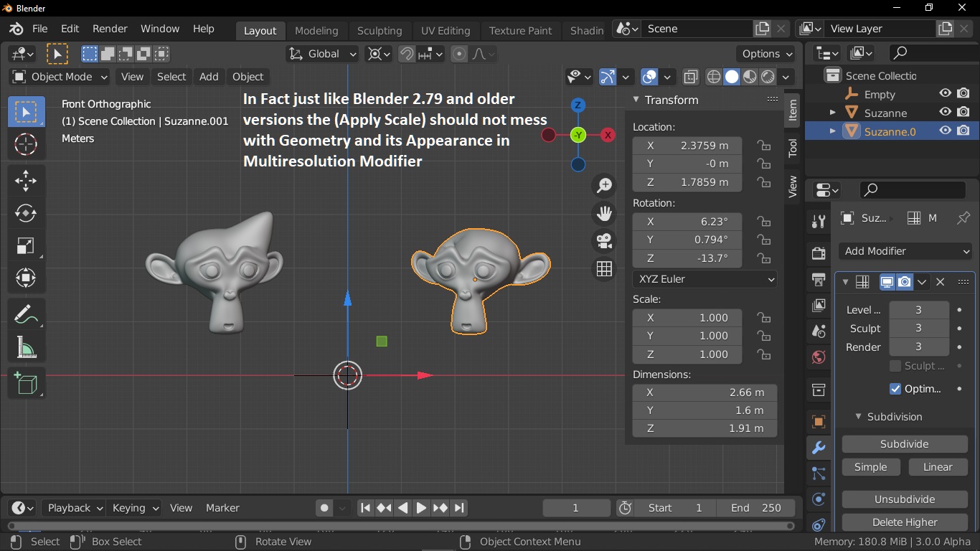Activate the Transform tool

26,278
